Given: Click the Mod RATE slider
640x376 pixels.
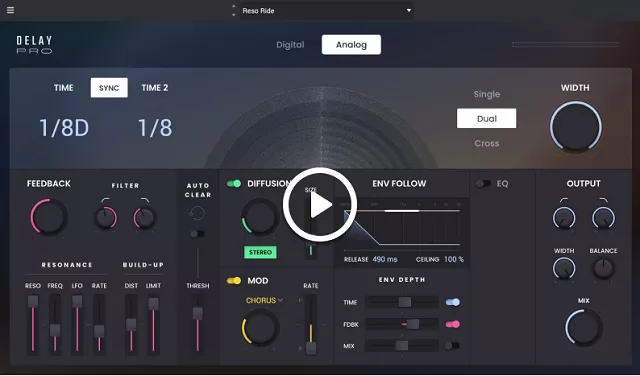Looking at the screenshot, I should pos(311,325).
